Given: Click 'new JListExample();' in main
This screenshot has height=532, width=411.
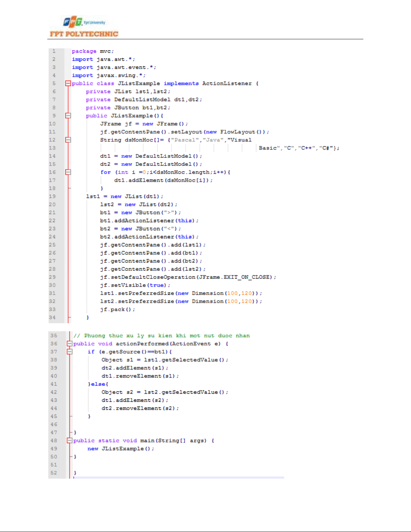Looking at the screenshot, I should tap(121, 448).
